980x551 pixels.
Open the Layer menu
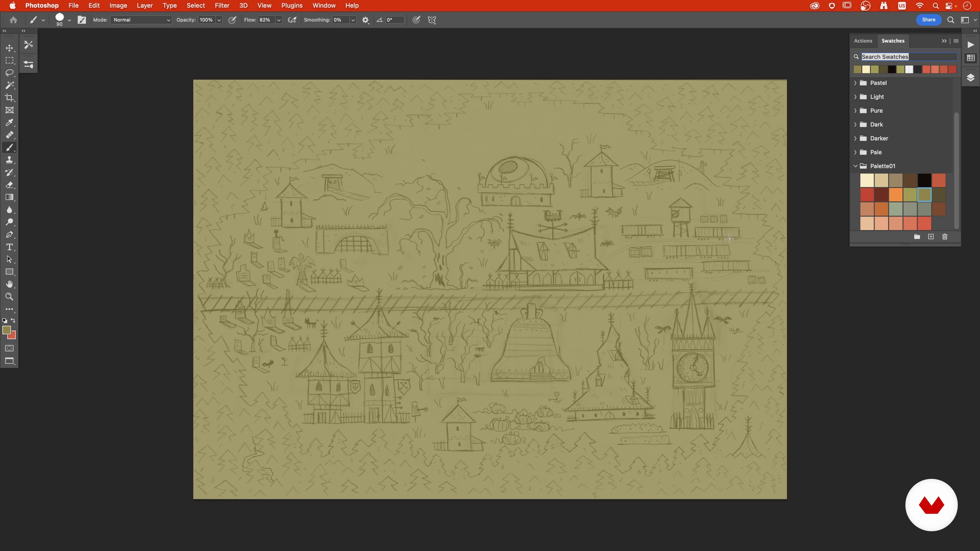144,6
